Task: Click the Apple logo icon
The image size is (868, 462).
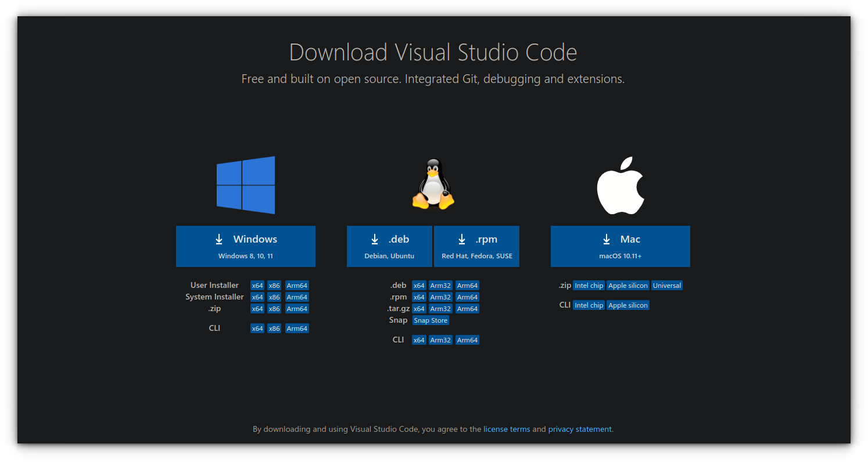Action: point(620,185)
